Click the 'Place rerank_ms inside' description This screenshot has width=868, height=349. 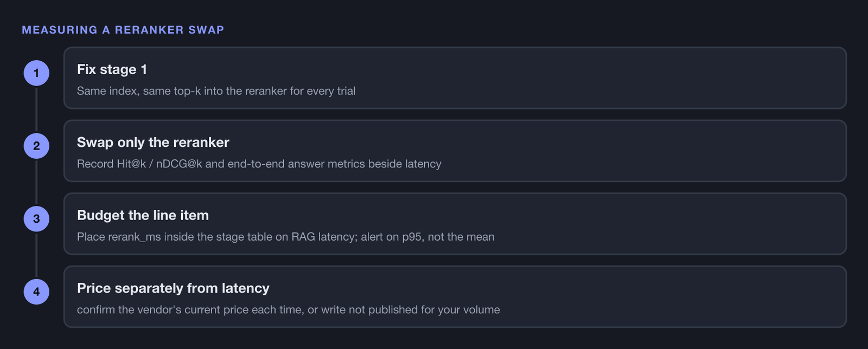coord(285,237)
